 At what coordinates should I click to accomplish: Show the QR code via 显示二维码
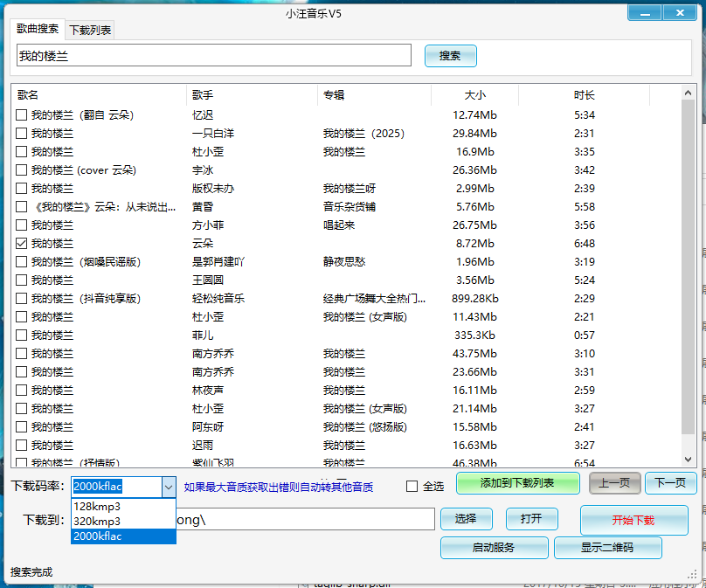point(607,548)
